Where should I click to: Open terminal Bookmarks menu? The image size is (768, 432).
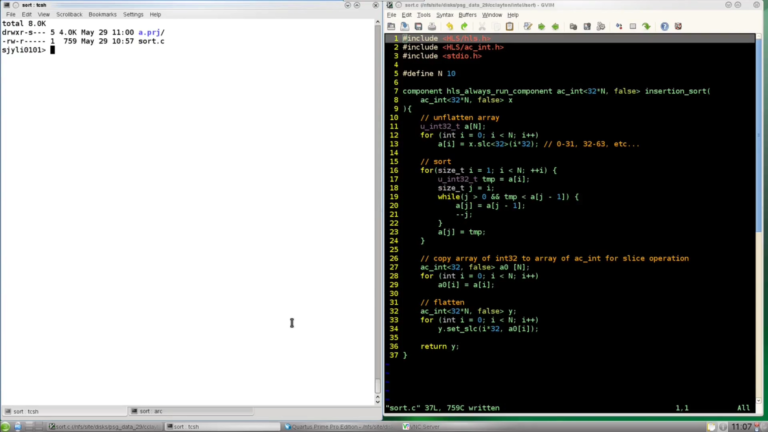102,14
